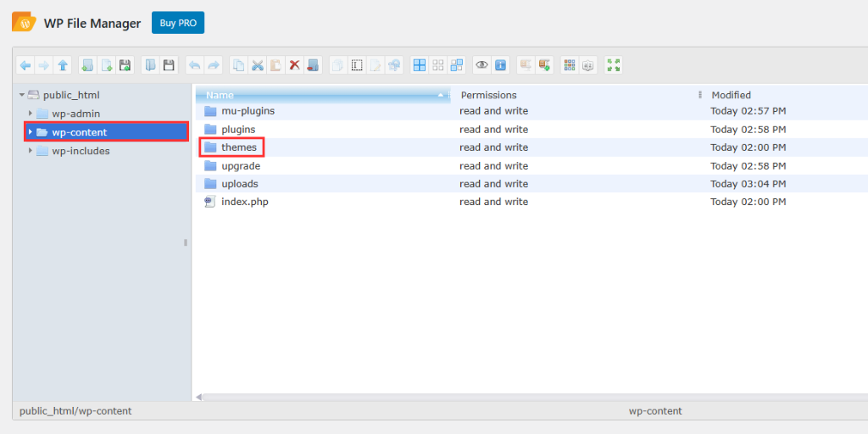Select the plugins folder row
The width and height of the screenshot is (868, 434).
coord(531,130)
